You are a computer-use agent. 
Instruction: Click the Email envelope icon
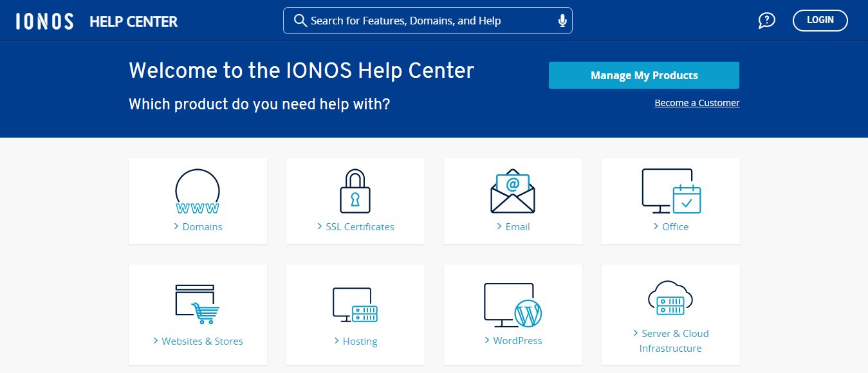pos(513,190)
